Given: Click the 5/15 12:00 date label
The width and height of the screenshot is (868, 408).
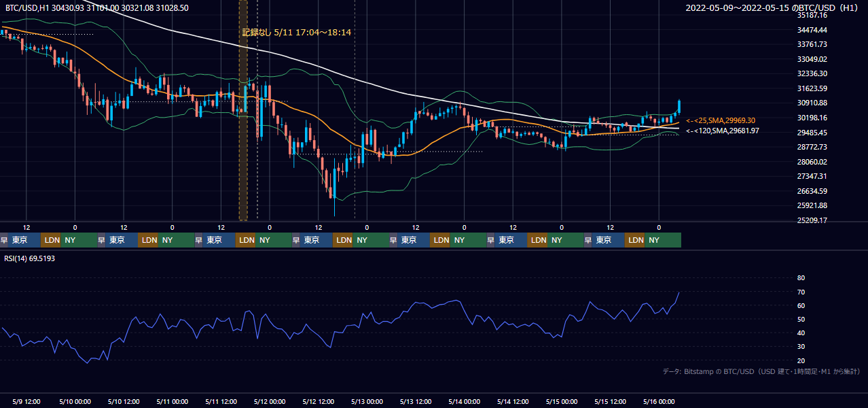Looking at the screenshot, I should [610, 401].
